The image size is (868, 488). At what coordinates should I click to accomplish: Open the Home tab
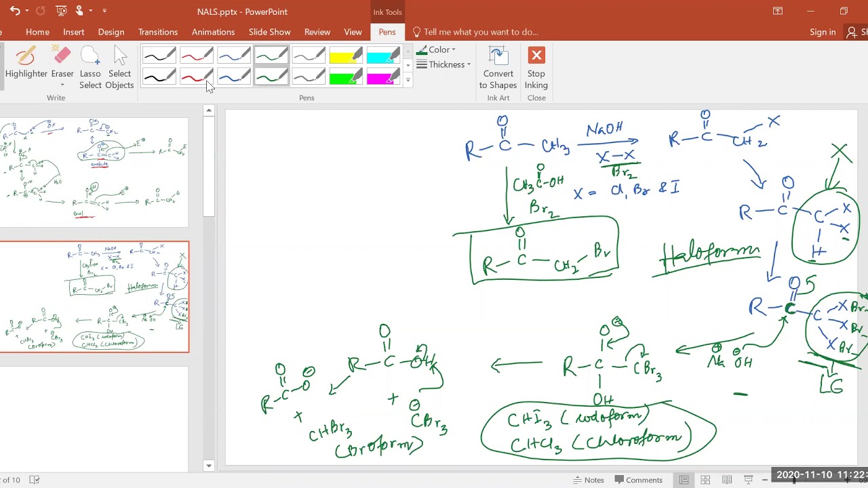[37, 32]
